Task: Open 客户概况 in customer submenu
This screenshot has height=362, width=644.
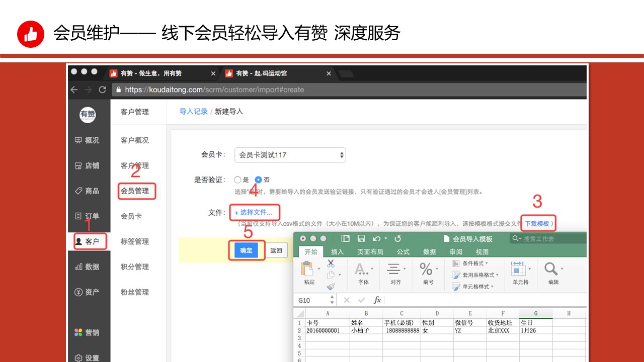Action: 135,140
